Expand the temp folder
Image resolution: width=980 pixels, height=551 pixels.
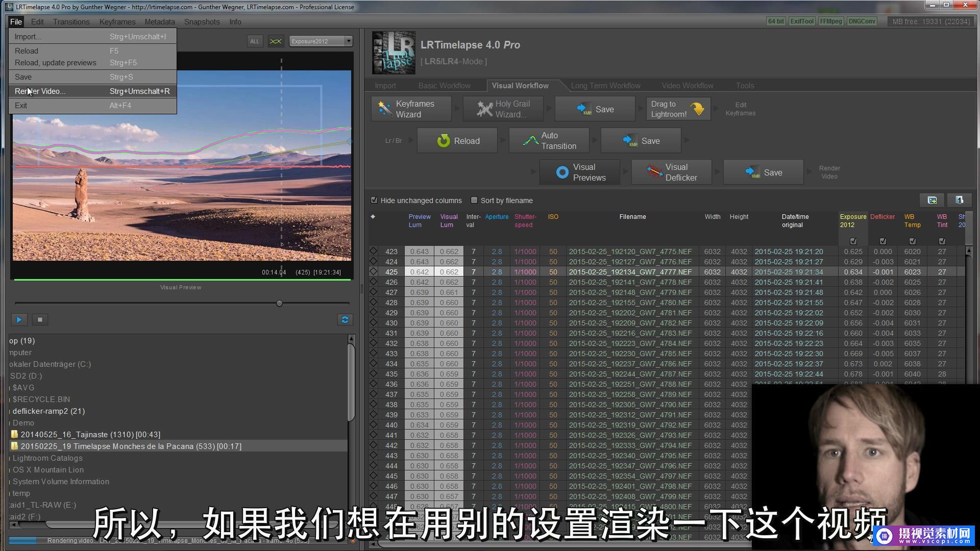21,493
